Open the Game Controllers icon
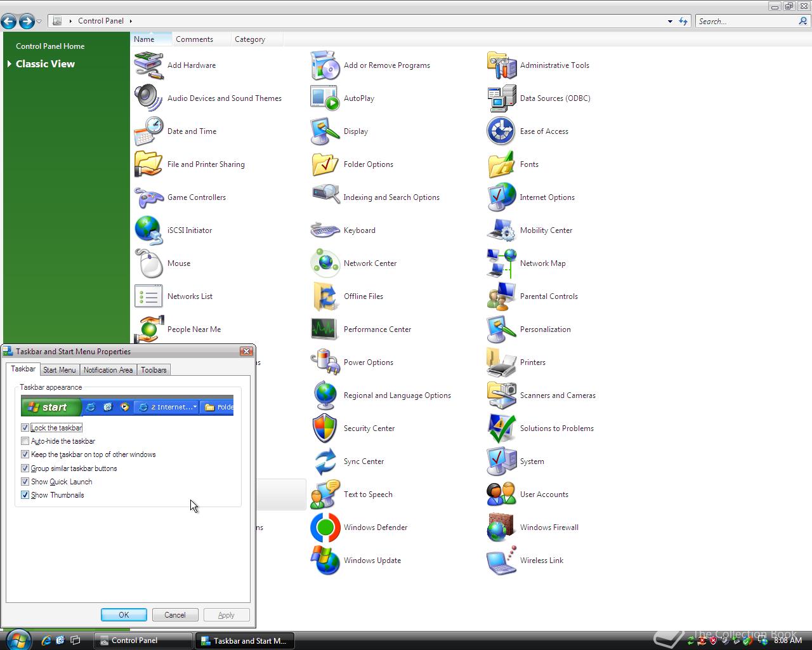Screen dimensions: 812x650 pos(149,197)
